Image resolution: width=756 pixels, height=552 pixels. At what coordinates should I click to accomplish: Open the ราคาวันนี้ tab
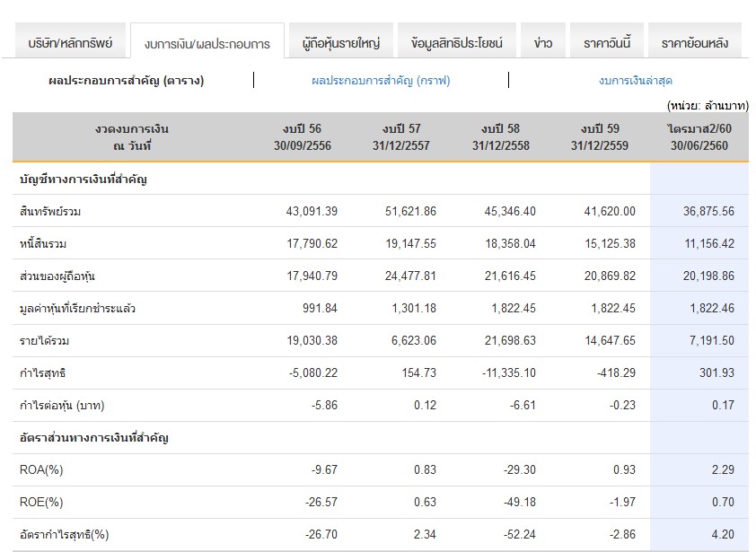pos(607,42)
